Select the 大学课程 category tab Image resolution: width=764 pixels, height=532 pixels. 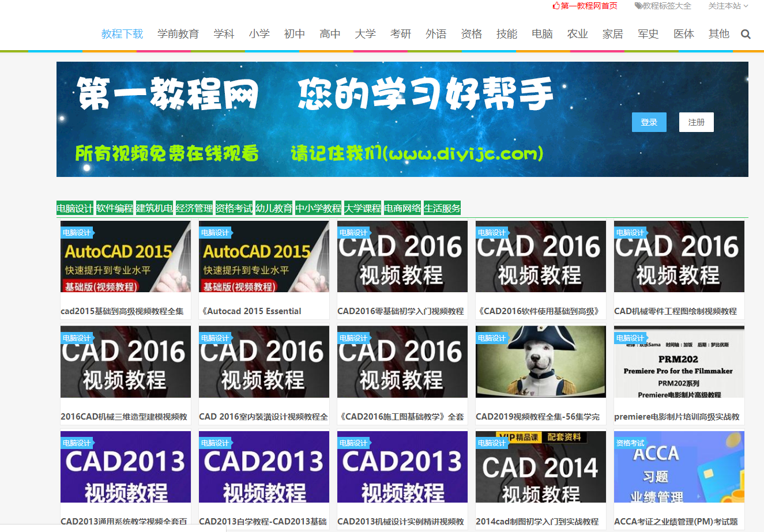pyautogui.click(x=363, y=208)
